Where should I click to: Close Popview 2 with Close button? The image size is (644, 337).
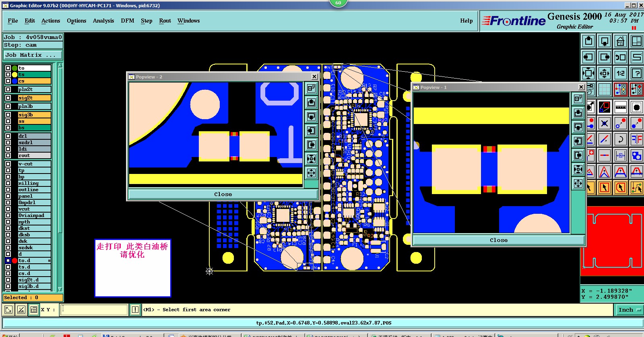[223, 194]
